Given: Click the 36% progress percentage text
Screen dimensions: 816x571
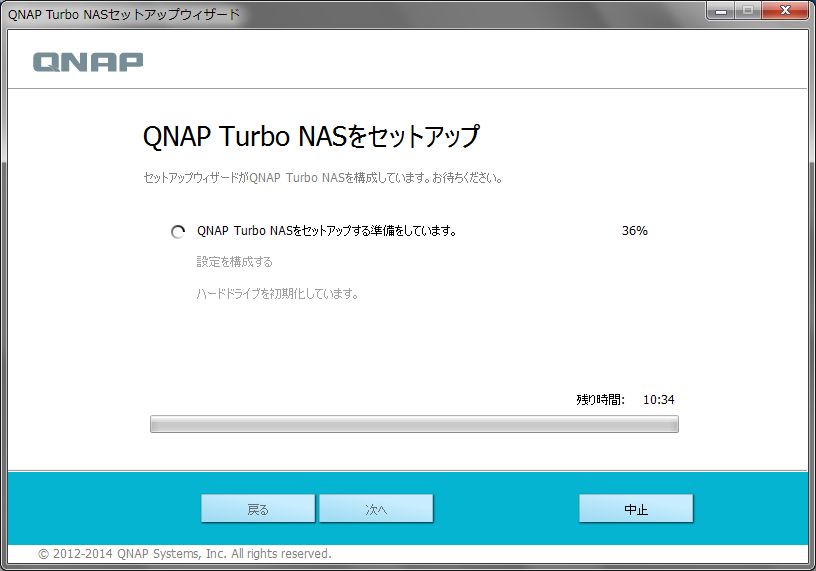Looking at the screenshot, I should (x=634, y=231).
